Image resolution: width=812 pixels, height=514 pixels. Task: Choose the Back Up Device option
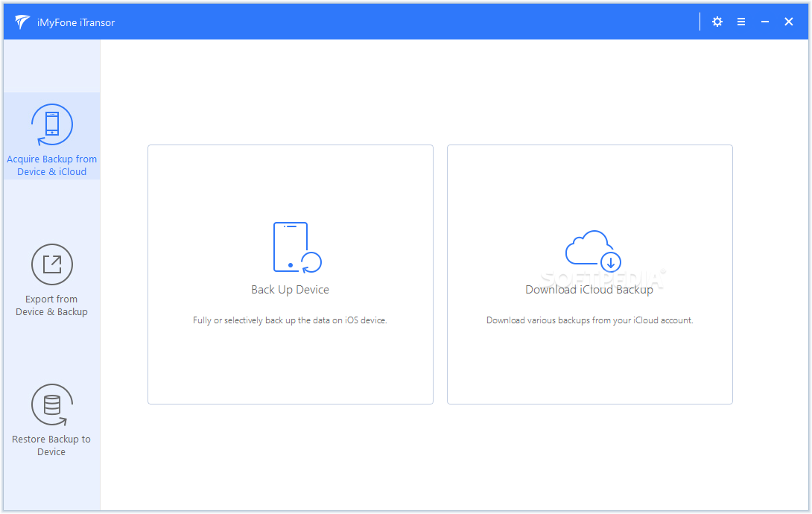tap(291, 274)
